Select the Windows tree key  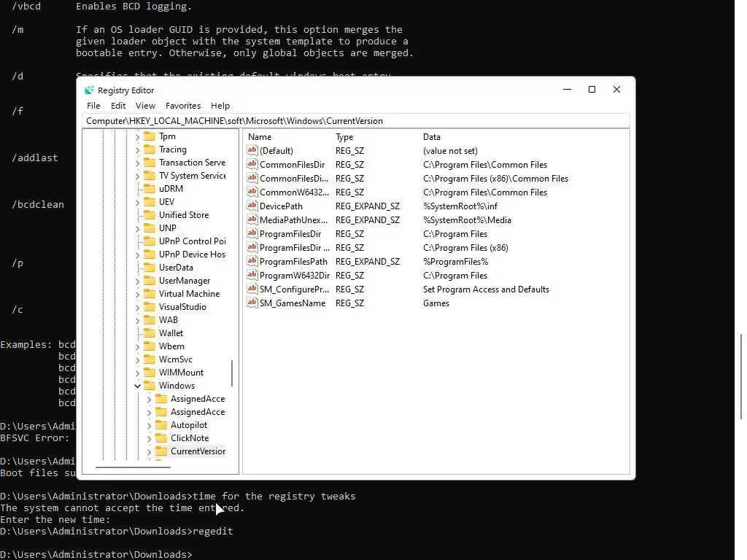click(x=177, y=386)
